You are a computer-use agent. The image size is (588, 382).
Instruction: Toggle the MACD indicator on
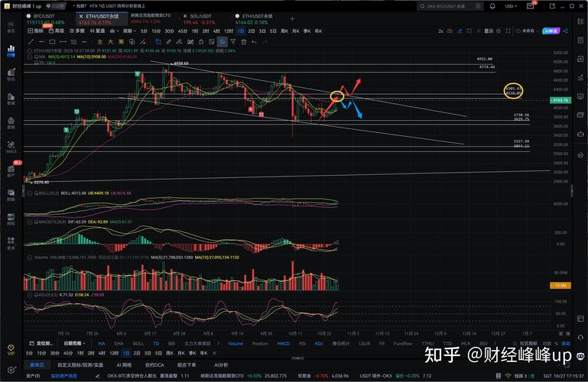[283, 344]
